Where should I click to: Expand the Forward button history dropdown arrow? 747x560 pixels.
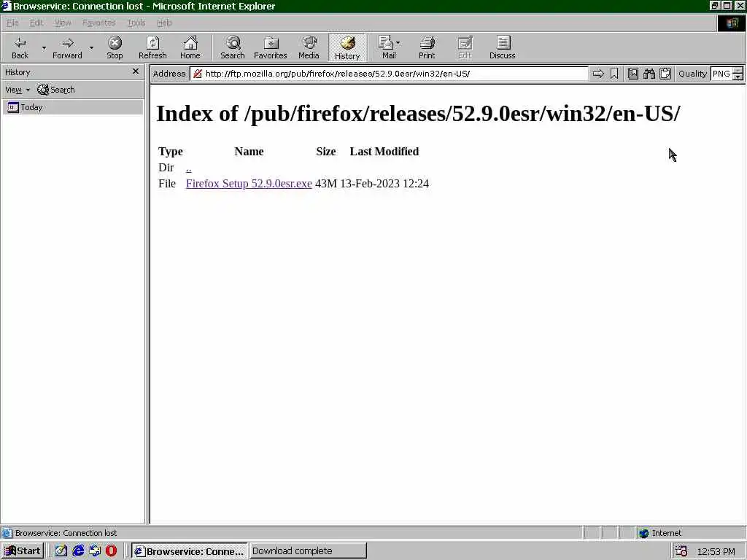coord(91,48)
